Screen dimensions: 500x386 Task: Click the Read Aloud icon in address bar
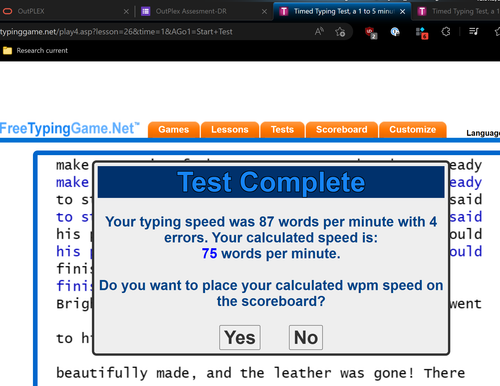click(319, 32)
